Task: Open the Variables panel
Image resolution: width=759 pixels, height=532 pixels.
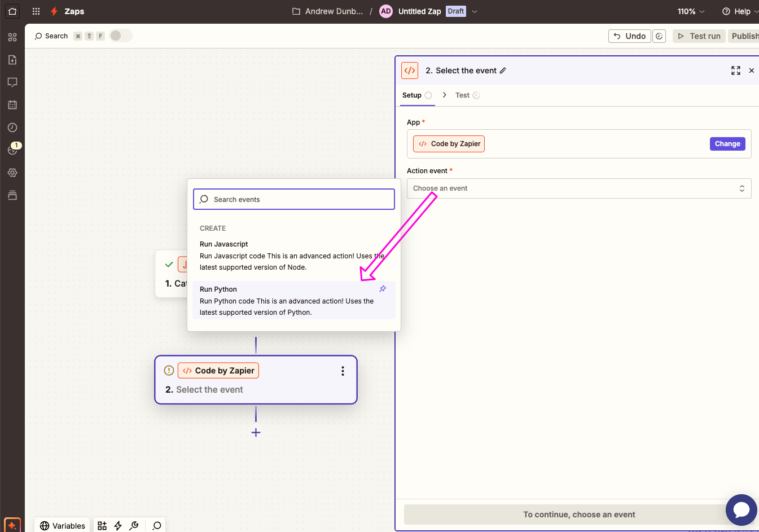Action: (62, 526)
